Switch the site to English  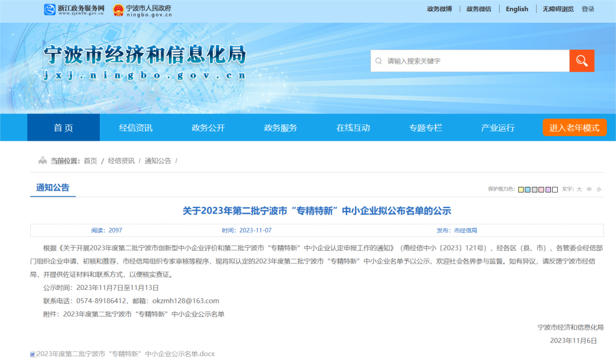pyautogui.click(x=517, y=9)
